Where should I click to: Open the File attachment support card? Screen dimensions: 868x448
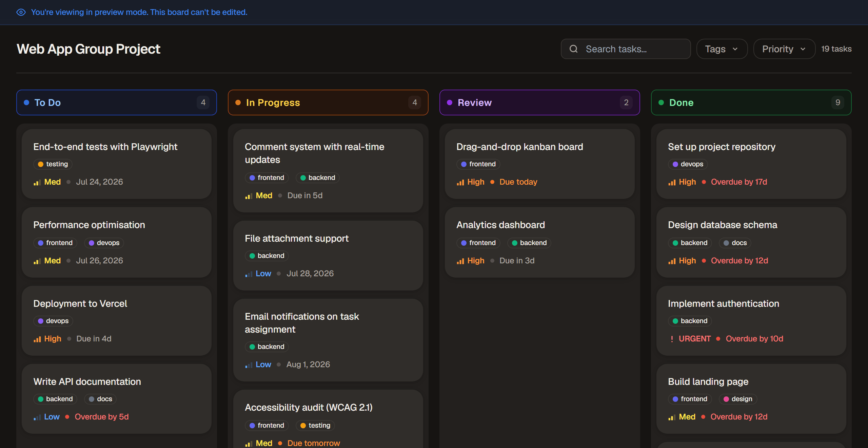tap(328, 256)
